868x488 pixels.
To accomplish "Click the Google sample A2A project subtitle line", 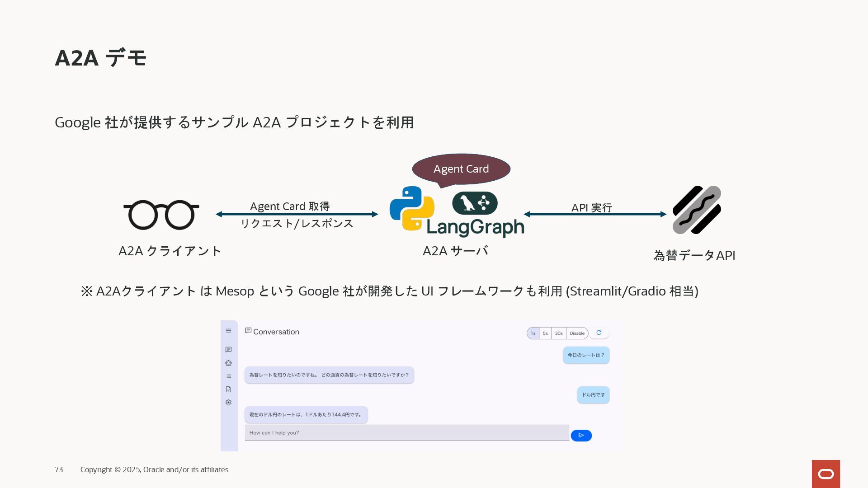I will [234, 122].
